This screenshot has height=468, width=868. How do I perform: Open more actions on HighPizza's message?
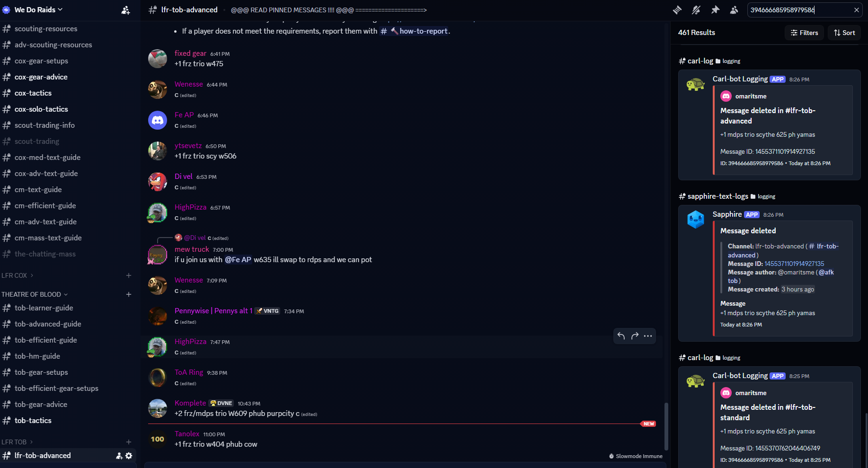pyautogui.click(x=648, y=336)
